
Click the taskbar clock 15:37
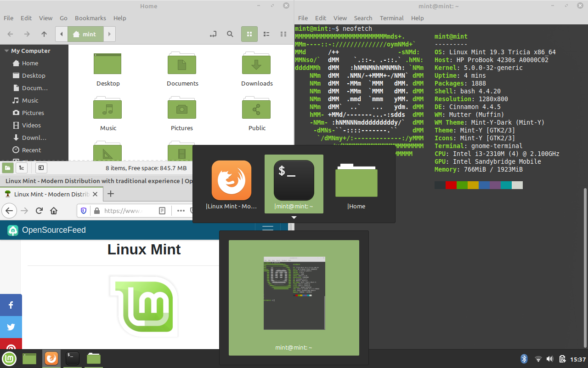pyautogui.click(x=578, y=359)
